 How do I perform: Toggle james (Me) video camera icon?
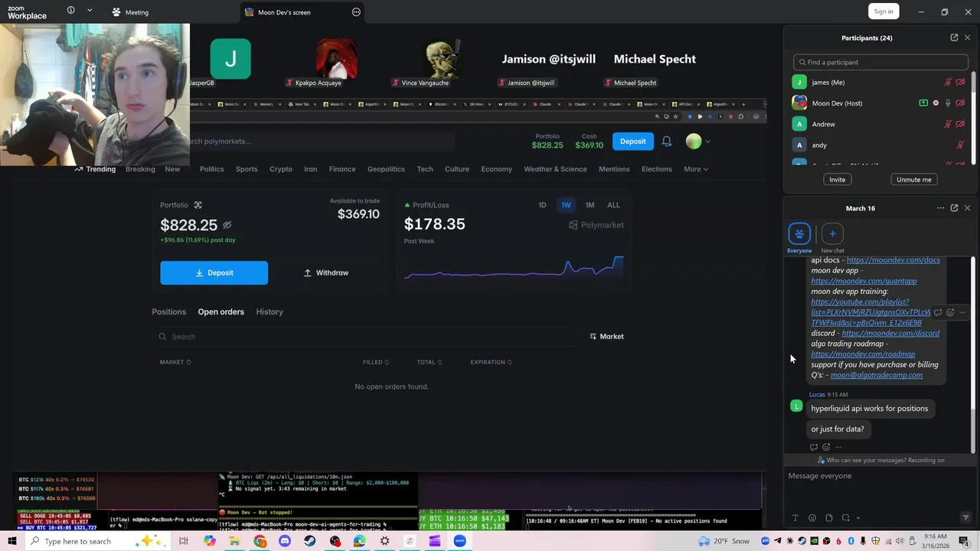[x=960, y=82]
